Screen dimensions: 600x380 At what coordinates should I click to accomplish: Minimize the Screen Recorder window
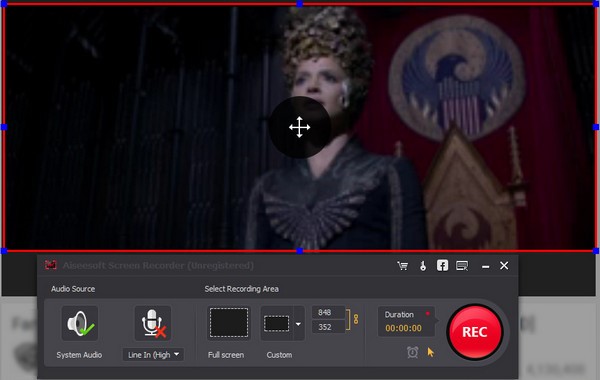(486, 266)
